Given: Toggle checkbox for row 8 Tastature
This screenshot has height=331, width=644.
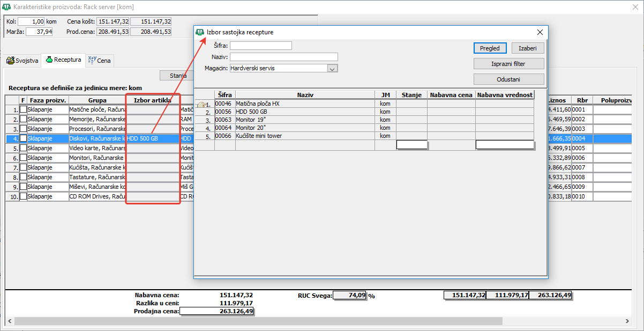Looking at the screenshot, I should (23, 177).
